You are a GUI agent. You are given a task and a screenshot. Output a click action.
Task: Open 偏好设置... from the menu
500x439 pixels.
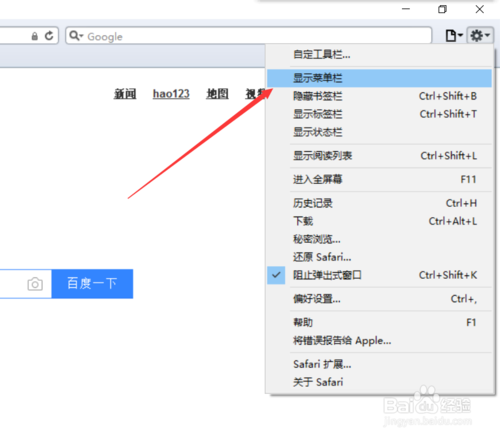[379, 299]
